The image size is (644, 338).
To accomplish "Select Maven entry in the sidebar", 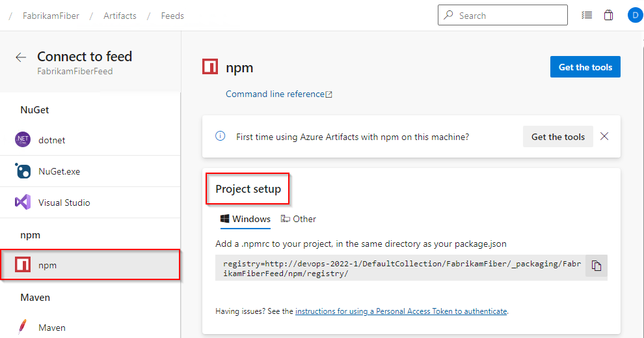I will [x=90, y=328].
